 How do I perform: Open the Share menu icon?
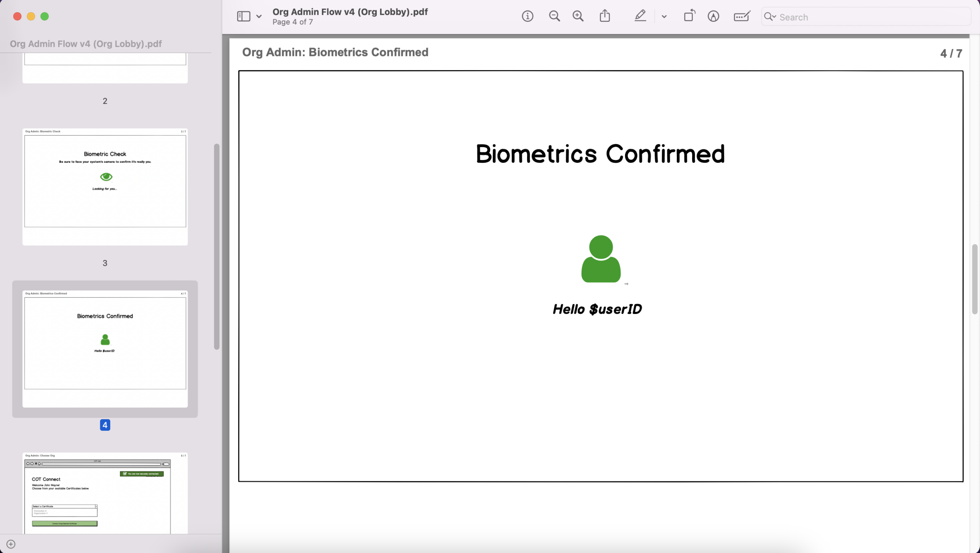(605, 16)
